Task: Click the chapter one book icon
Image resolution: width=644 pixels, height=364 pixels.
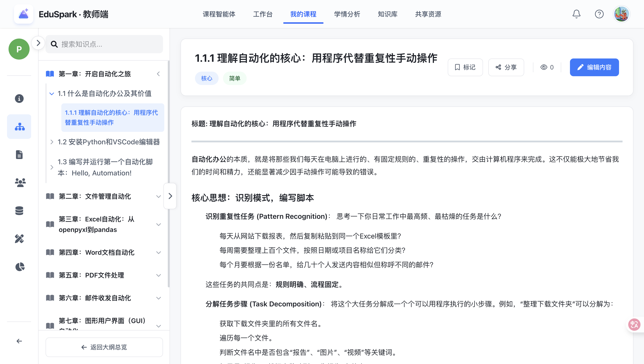Action: (x=50, y=74)
